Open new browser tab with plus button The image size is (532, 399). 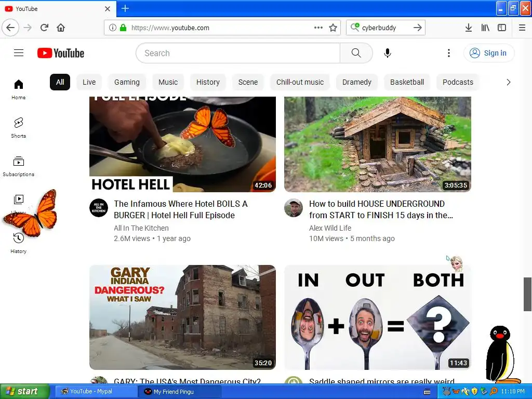125,8
